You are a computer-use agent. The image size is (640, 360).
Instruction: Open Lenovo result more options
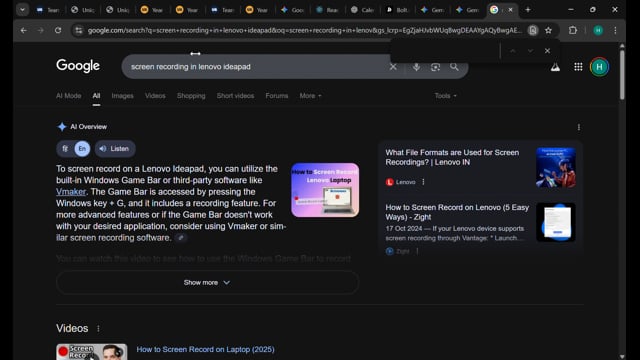point(423,182)
